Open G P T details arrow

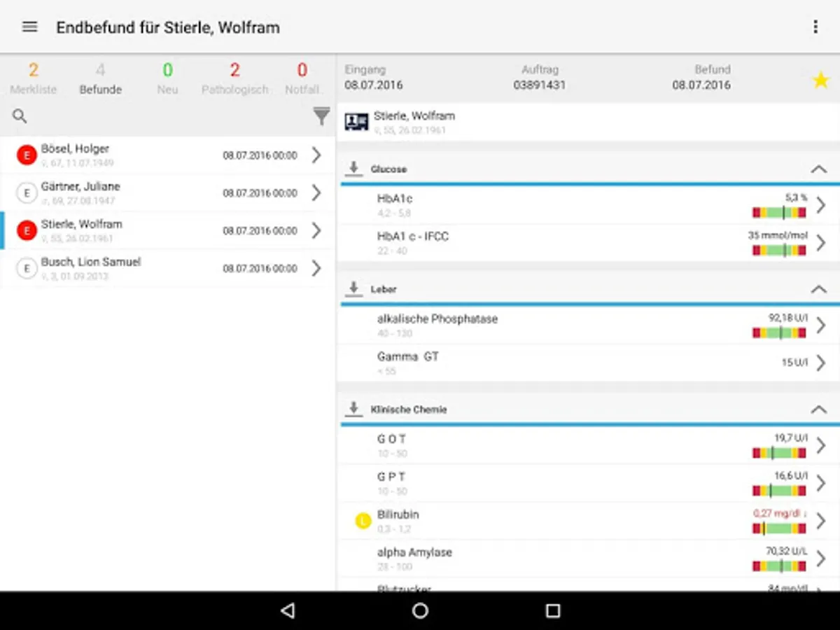click(x=821, y=484)
